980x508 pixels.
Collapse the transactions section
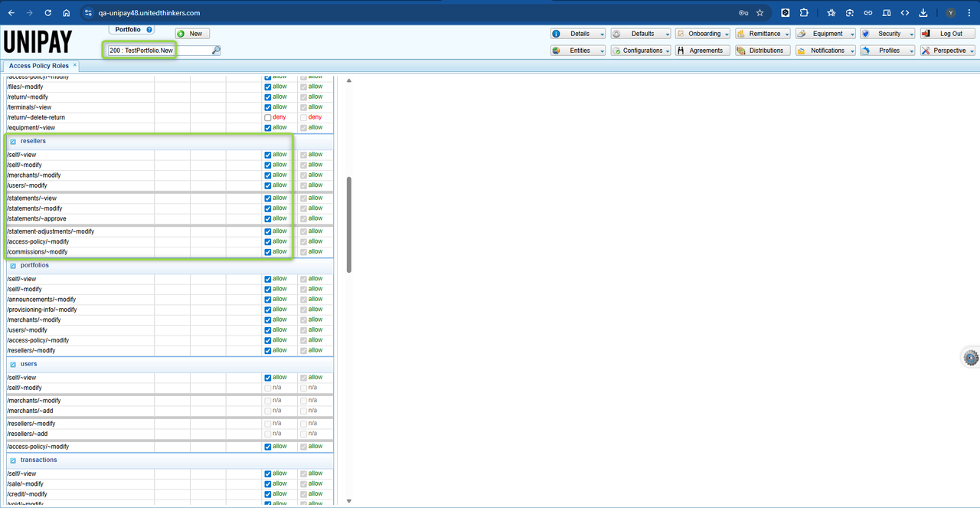tap(13, 460)
